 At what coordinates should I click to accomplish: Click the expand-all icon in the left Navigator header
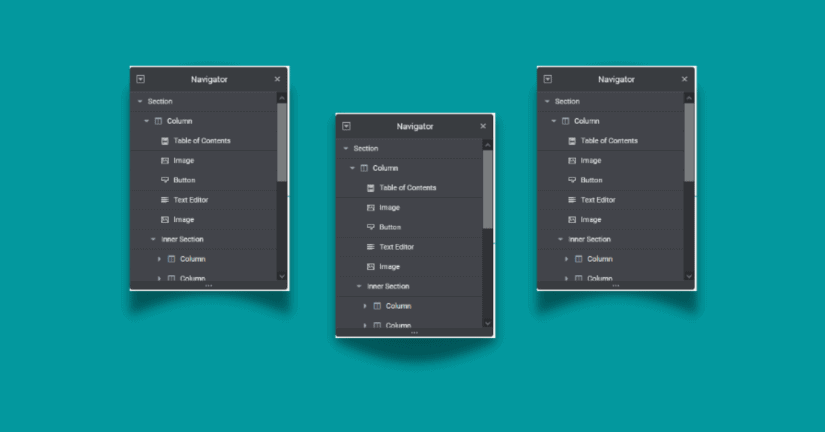click(141, 79)
